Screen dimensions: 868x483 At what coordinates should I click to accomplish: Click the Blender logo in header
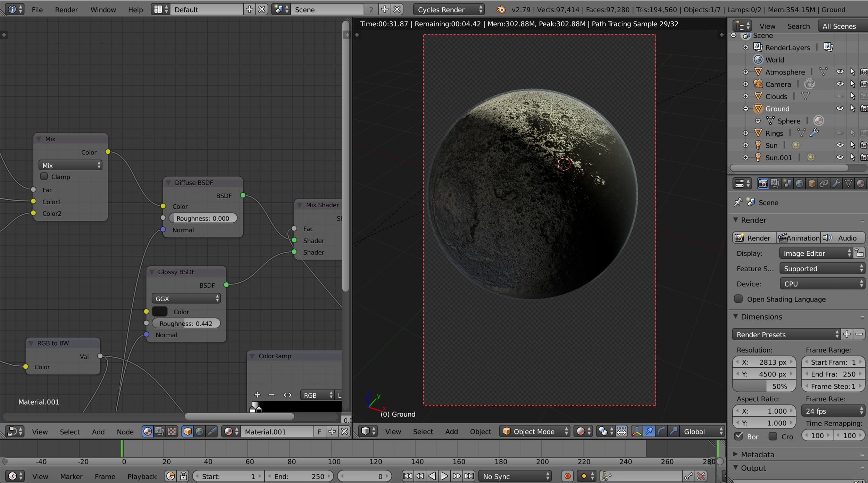(501, 9)
